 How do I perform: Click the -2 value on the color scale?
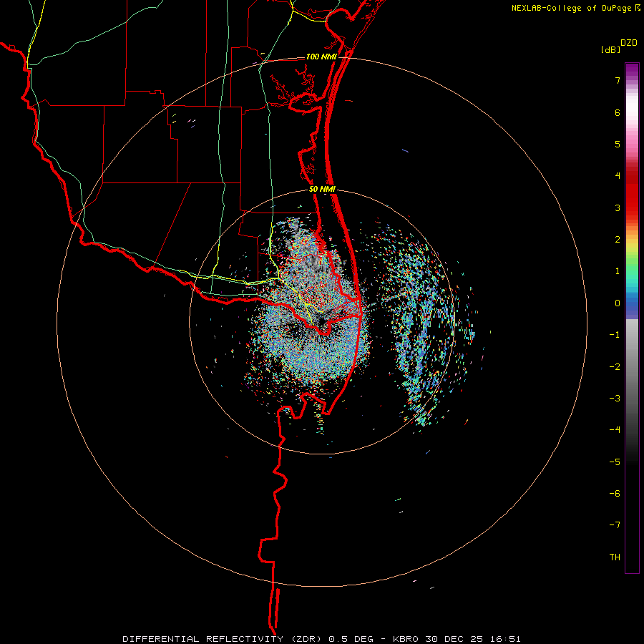tap(615, 367)
